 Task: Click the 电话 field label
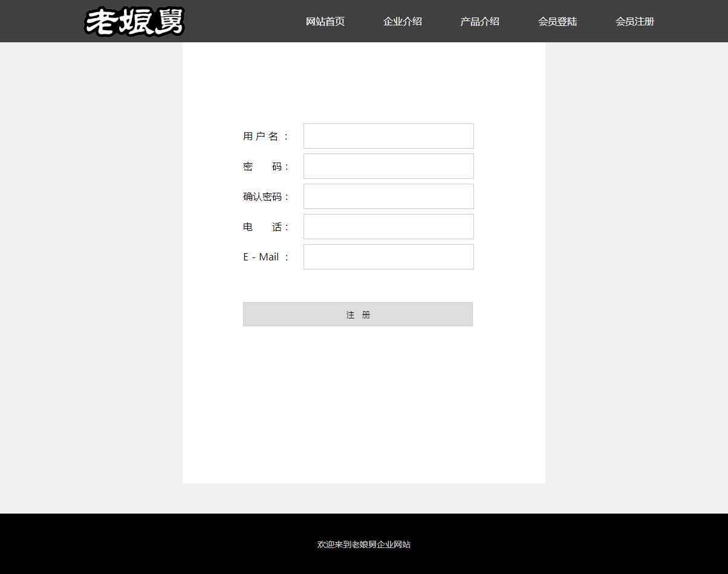pos(266,227)
